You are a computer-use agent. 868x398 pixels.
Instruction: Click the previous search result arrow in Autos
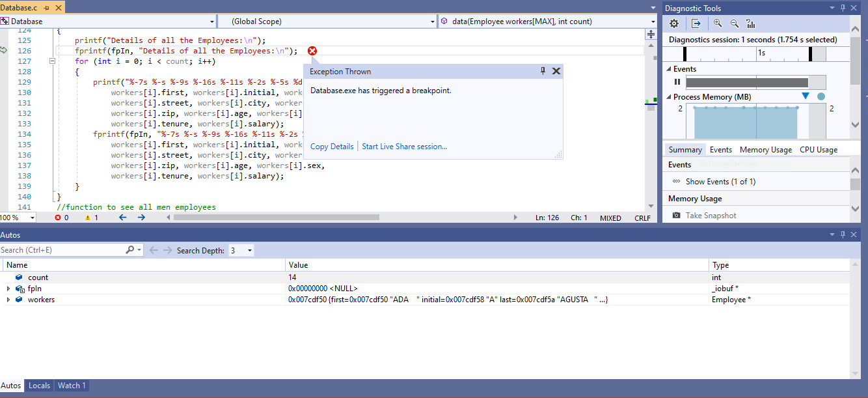pos(154,250)
